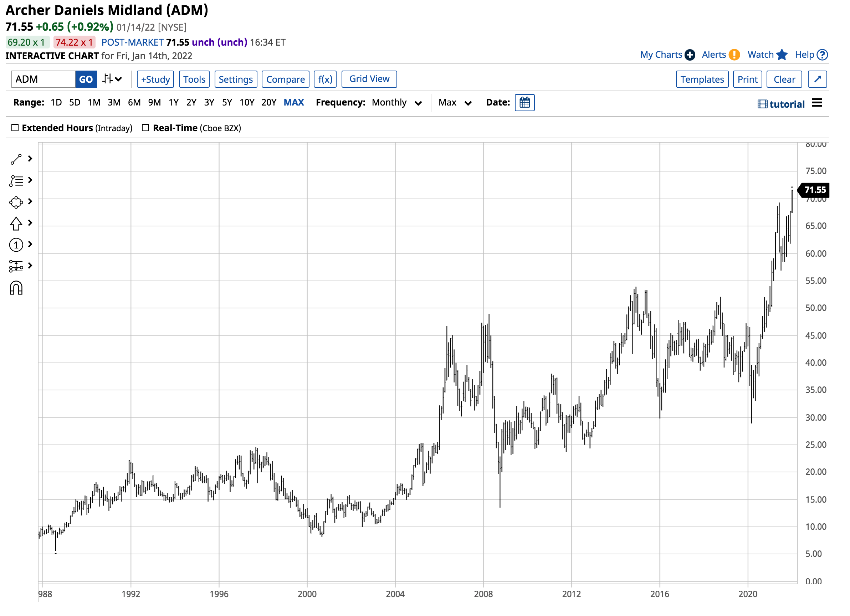The image size is (850, 616).
Task: Select the 5D range
Action: (x=75, y=103)
